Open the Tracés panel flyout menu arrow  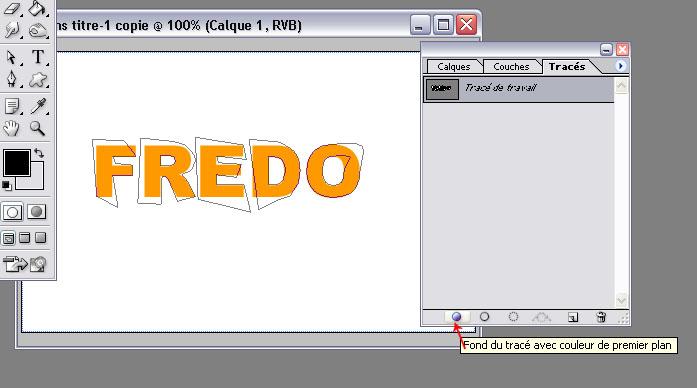621,66
